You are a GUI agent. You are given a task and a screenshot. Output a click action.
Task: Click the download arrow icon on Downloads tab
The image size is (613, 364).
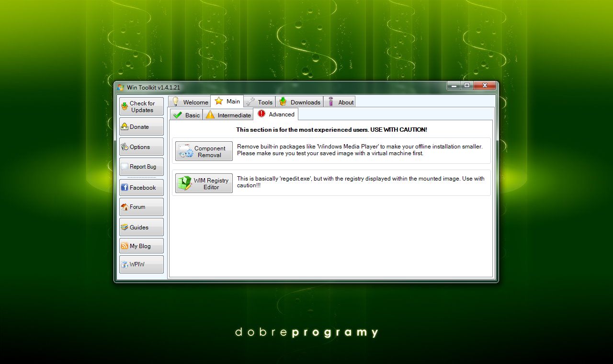pyautogui.click(x=283, y=102)
